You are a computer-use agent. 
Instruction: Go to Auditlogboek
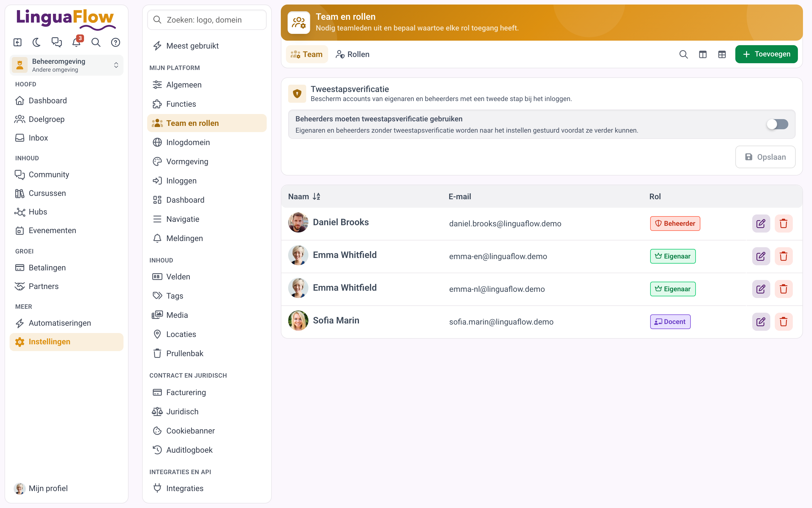click(x=207, y=450)
